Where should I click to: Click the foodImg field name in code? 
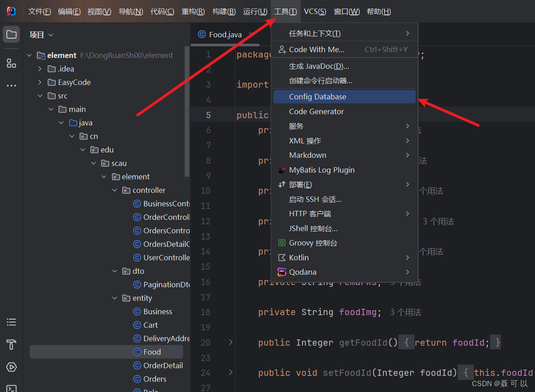pyautogui.click(x=357, y=312)
